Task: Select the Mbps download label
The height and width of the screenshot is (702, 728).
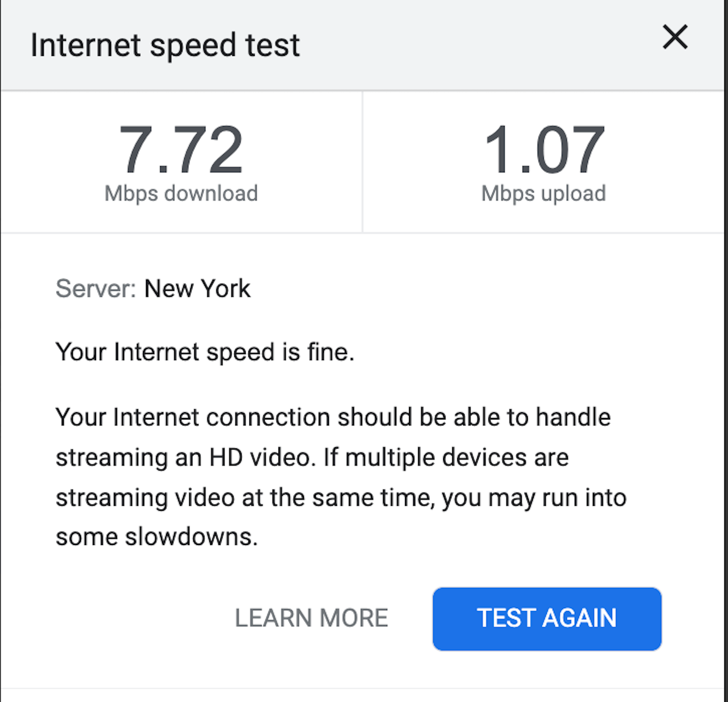Action: click(x=181, y=193)
